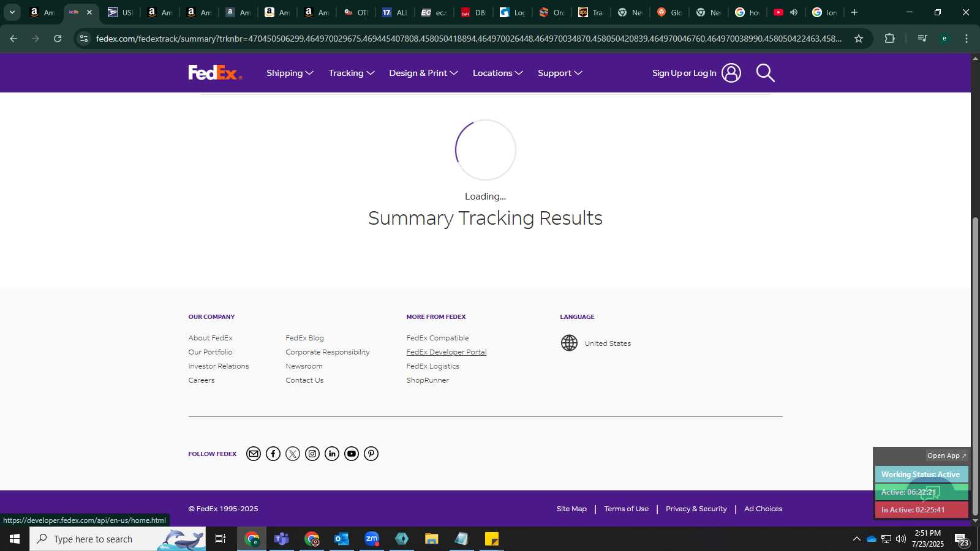The width and height of the screenshot is (980, 551).
Task: Click Sign Up or Log In
Action: [x=696, y=73]
